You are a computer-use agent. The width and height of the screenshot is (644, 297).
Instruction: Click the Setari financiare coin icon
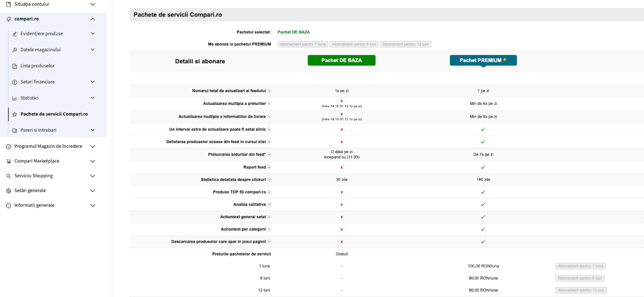click(14, 82)
